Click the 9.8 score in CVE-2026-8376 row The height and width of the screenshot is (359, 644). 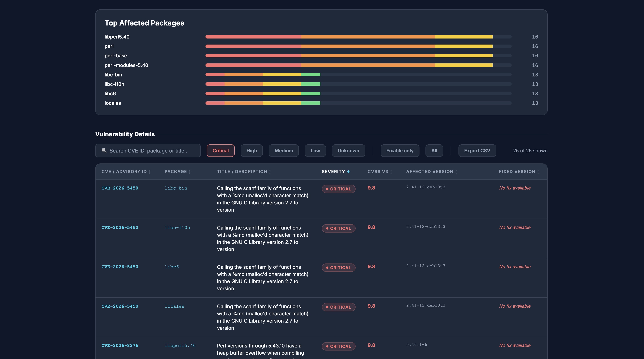(x=371, y=345)
